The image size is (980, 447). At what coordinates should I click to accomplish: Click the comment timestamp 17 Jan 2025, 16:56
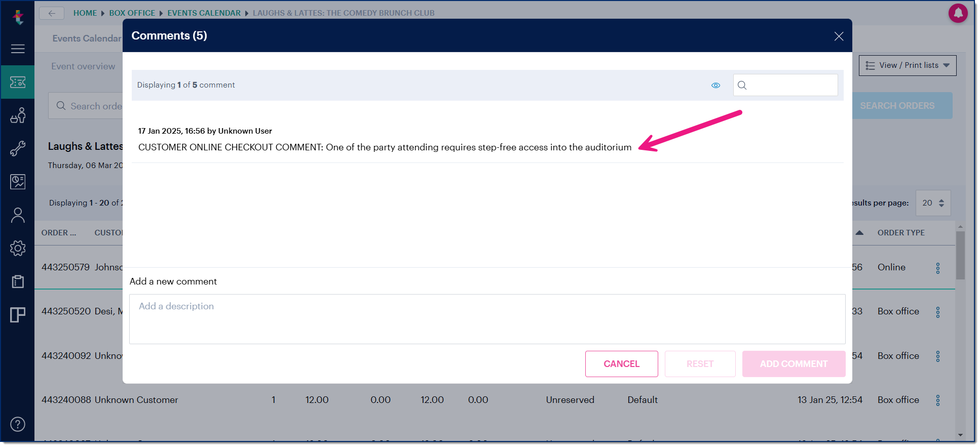(171, 131)
